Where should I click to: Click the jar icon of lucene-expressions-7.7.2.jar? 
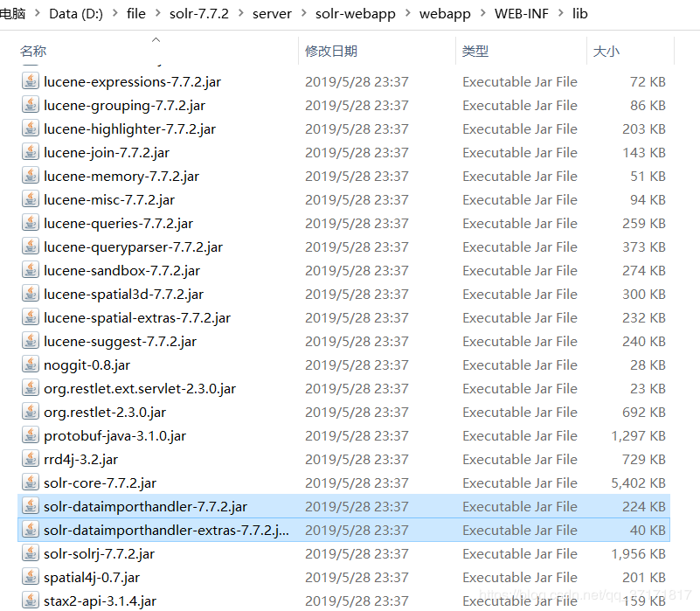pos(31,82)
